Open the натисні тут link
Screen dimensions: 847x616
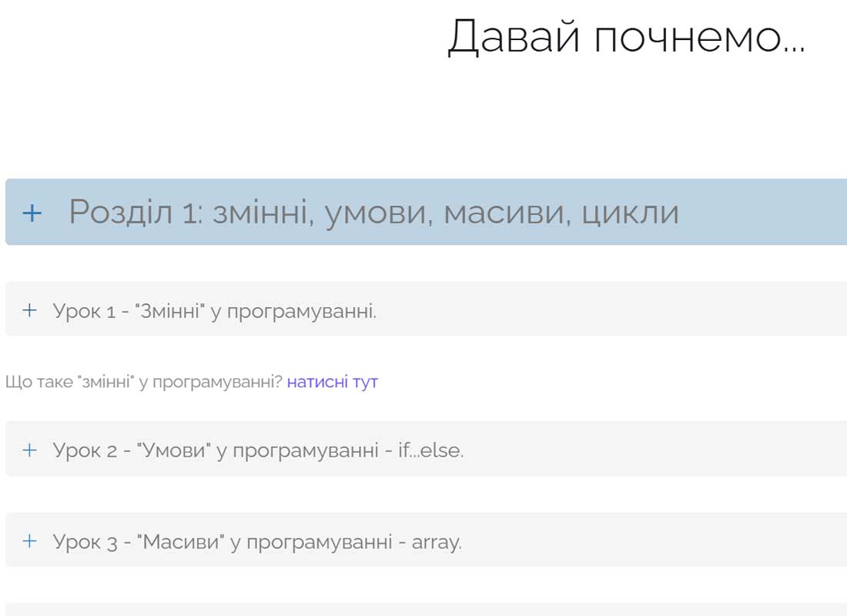pyautogui.click(x=332, y=382)
